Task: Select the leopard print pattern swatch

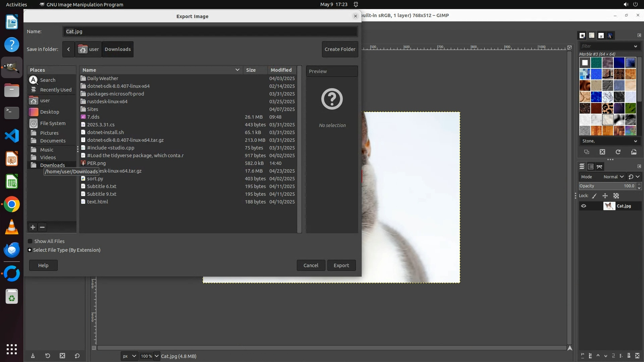Action: tap(607, 108)
